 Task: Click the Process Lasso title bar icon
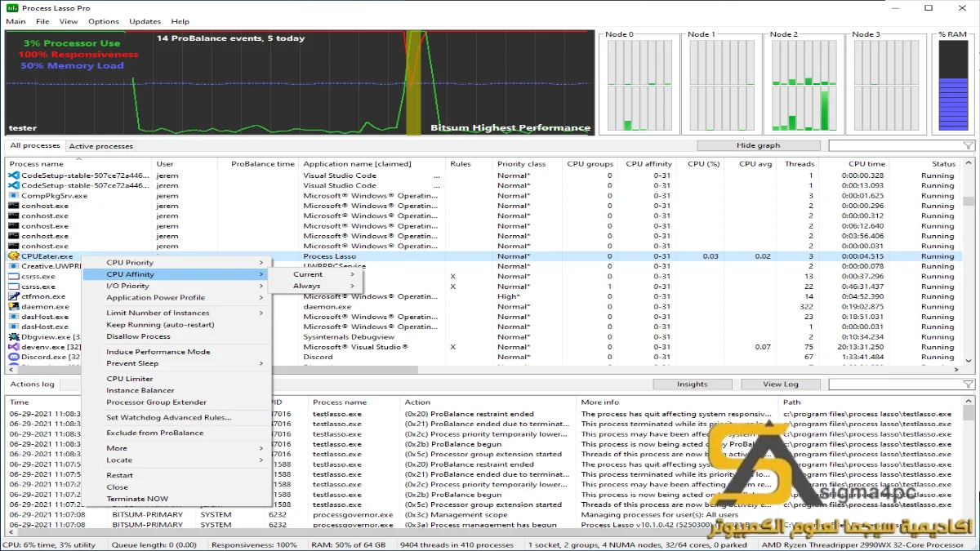coord(11,7)
